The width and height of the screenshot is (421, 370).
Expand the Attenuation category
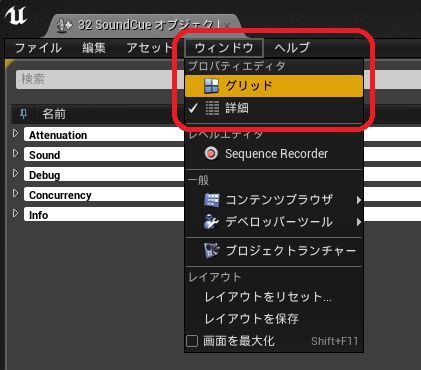(x=15, y=133)
